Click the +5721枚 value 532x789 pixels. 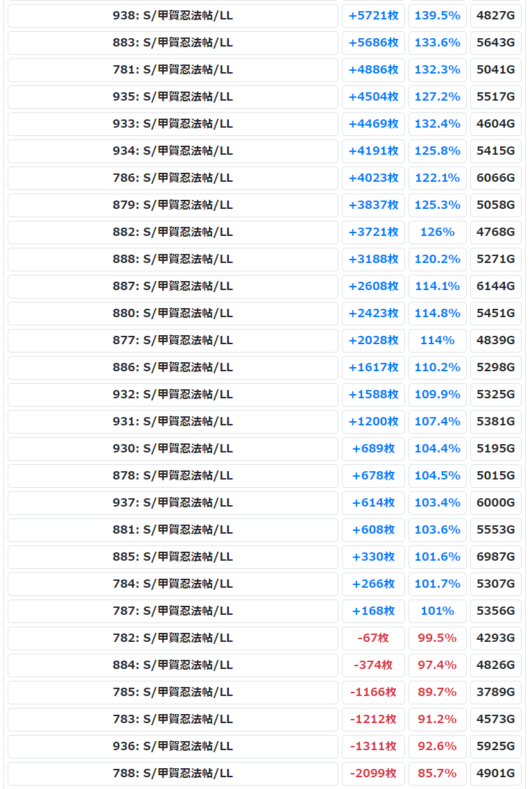[x=374, y=15]
